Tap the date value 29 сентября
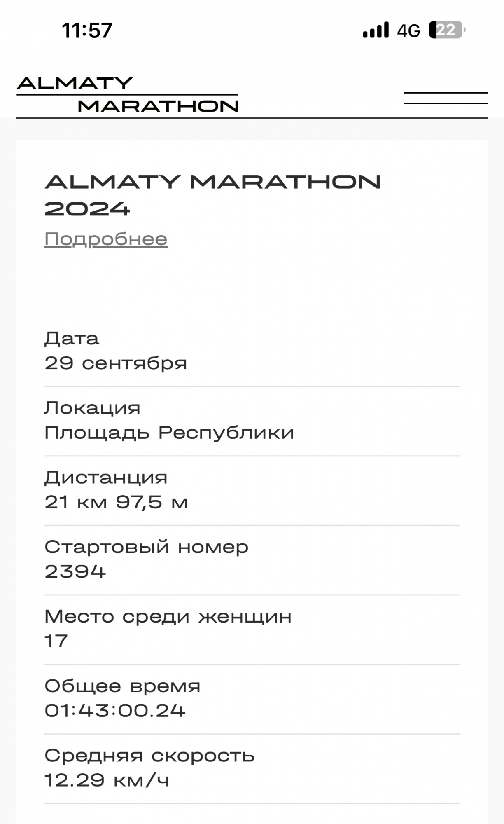The image size is (504, 824). (x=116, y=363)
